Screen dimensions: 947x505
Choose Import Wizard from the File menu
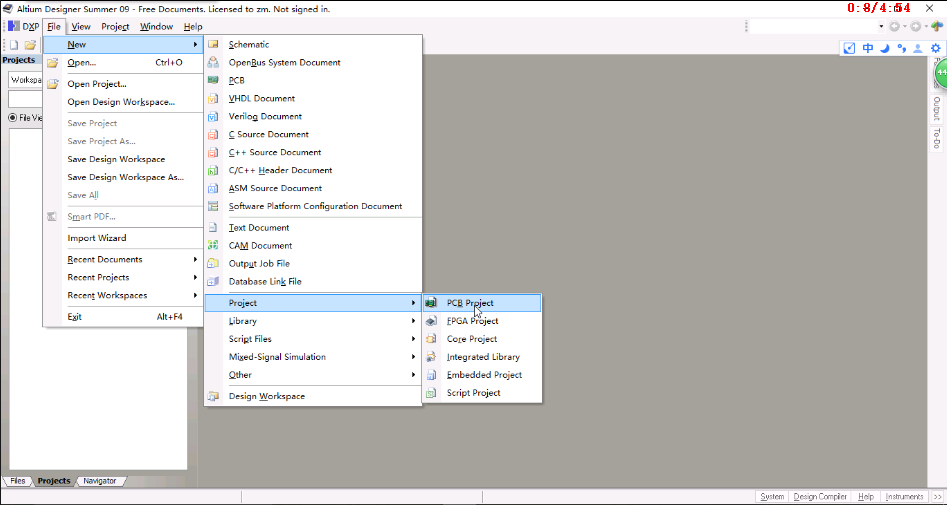(123, 238)
